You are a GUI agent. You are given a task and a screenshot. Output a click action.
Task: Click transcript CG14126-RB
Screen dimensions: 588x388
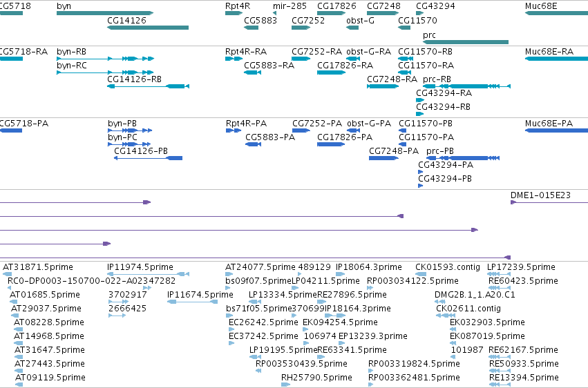pos(148,86)
